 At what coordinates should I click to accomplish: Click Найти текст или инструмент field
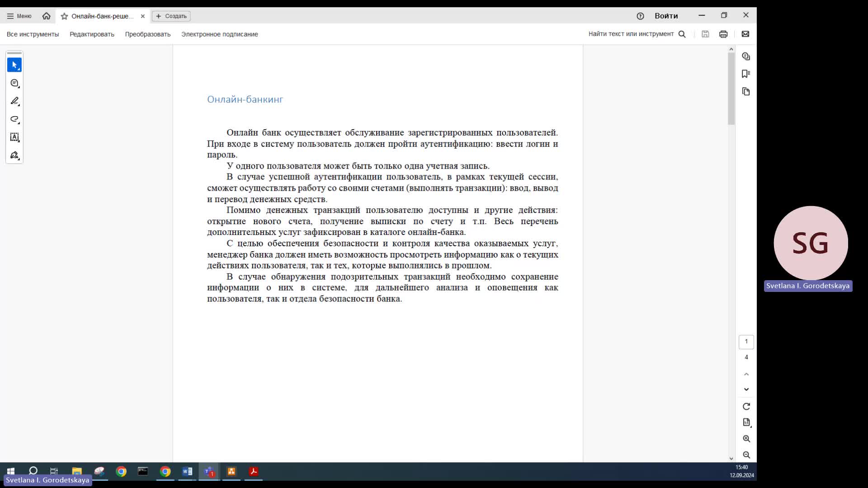(x=631, y=34)
